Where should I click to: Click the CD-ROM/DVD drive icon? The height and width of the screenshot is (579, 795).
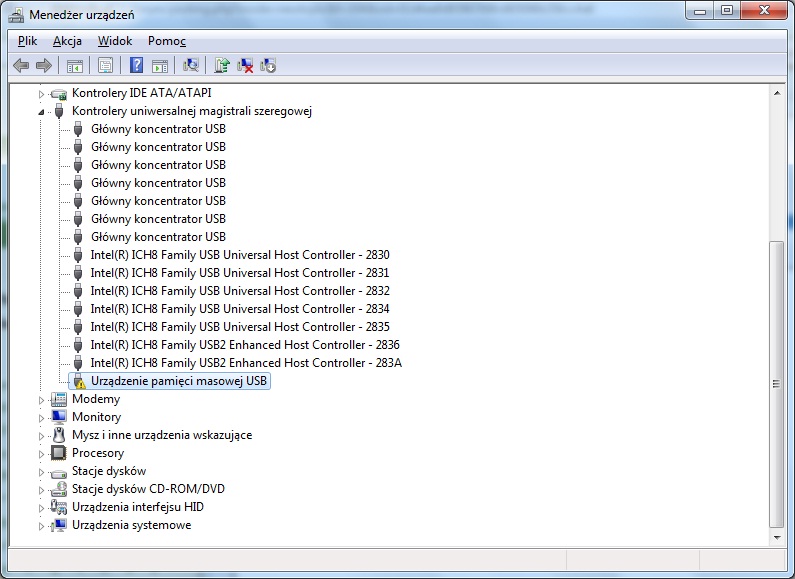click(59, 489)
